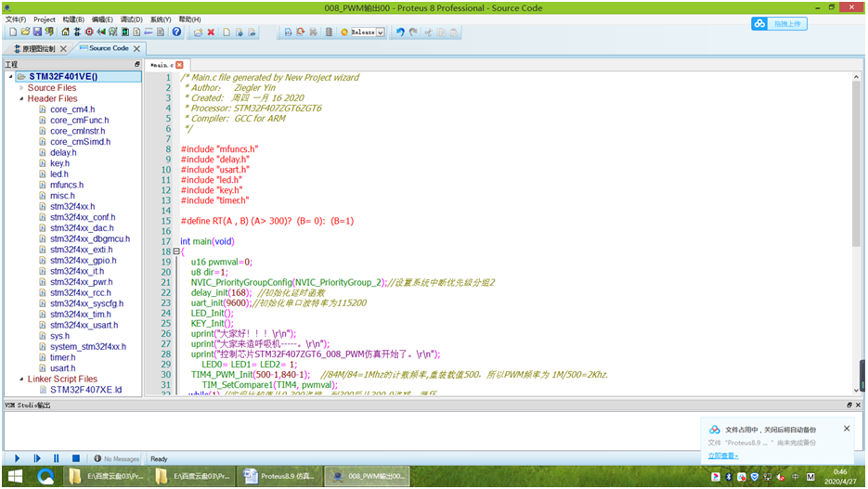Expand the Source Files folder
This screenshot has height=489, width=868.
[21, 88]
